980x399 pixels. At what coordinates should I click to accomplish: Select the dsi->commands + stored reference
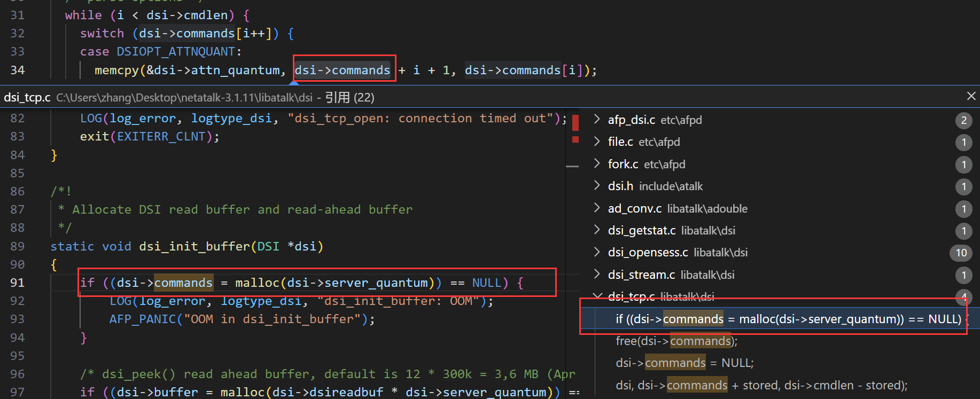pos(761,385)
